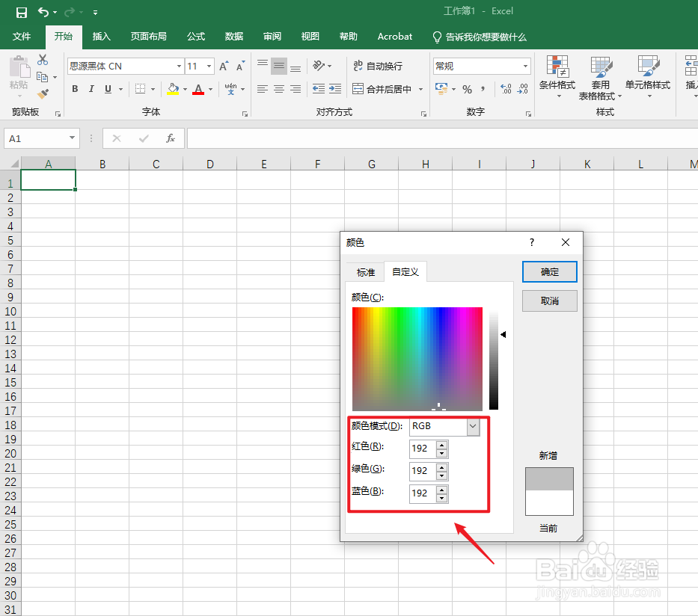Decrease font size with smaller A icon

[x=240, y=67]
